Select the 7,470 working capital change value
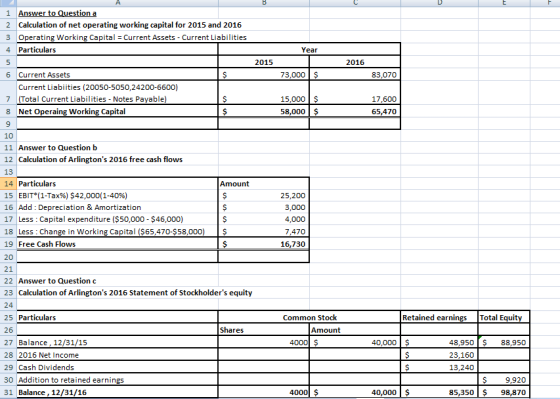The width and height of the screenshot is (560, 399). pos(264,231)
